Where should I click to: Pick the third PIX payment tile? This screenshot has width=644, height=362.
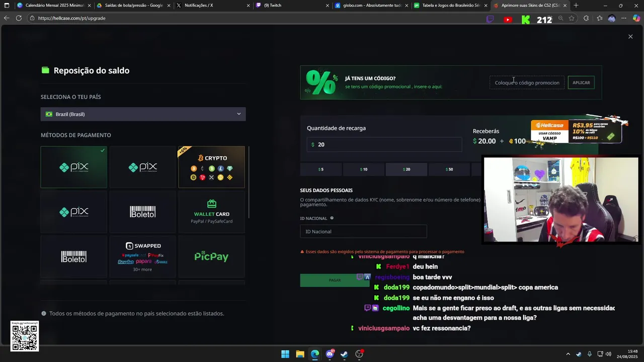click(74, 212)
